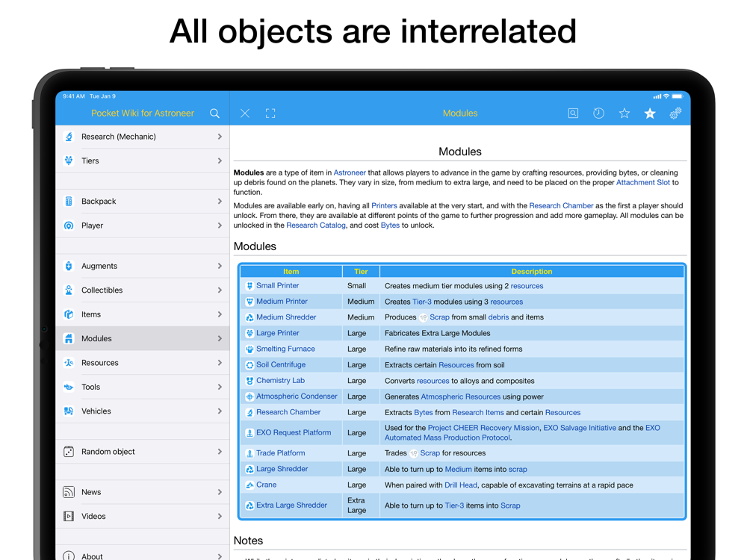Image resolution: width=747 pixels, height=560 pixels.
Task: Open find-in-page search icon
Action: pos(573,113)
